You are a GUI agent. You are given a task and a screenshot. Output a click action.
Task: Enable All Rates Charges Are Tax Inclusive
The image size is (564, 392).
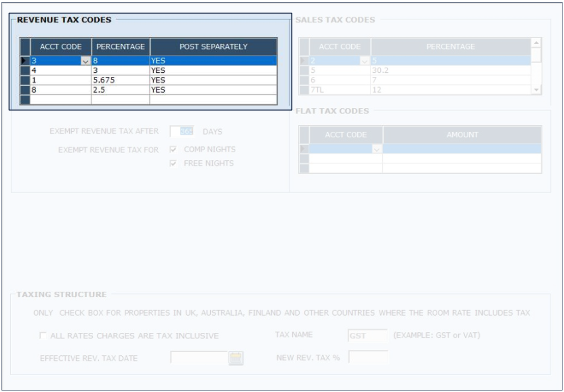coord(43,336)
